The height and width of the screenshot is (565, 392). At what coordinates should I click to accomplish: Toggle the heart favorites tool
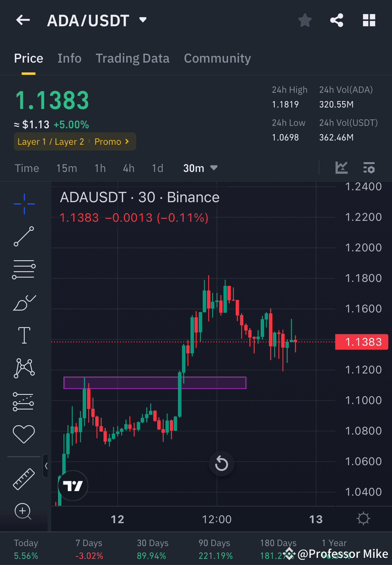pos(24,434)
